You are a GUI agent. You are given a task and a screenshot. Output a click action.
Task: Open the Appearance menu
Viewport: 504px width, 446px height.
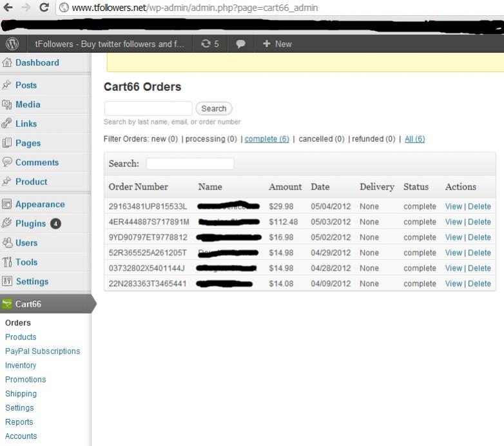40,204
